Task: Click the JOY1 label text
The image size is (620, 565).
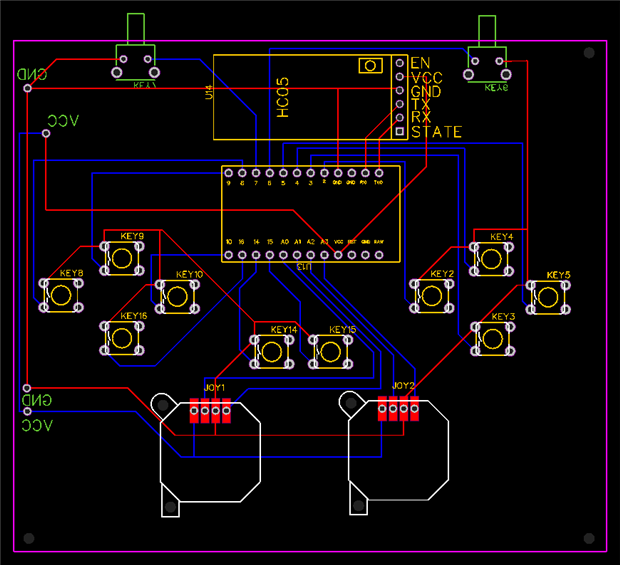Action: click(x=214, y=387)
